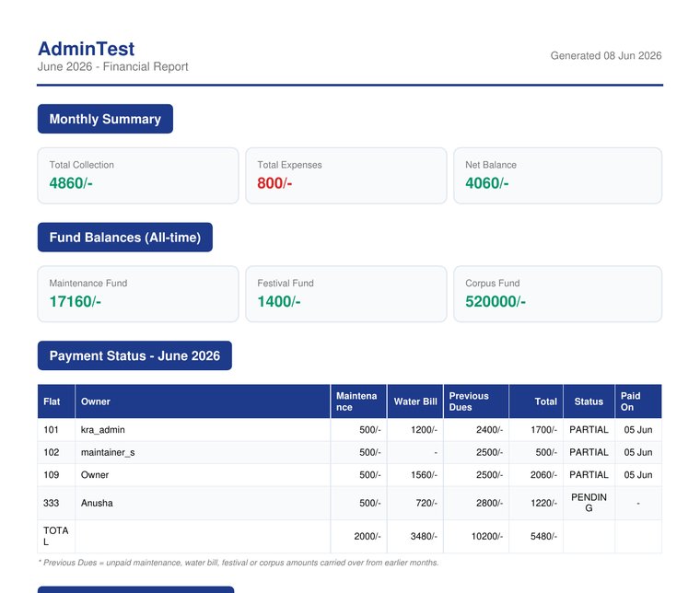The height and width of the screenshot is (593, 700).
Task: Click the Maintenance Fund label
Action: click(x=87, y=283)
